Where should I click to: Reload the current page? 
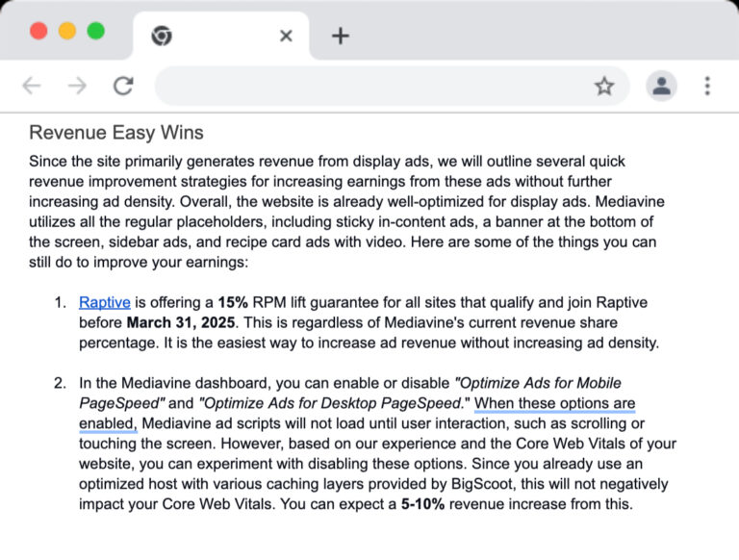123,86
